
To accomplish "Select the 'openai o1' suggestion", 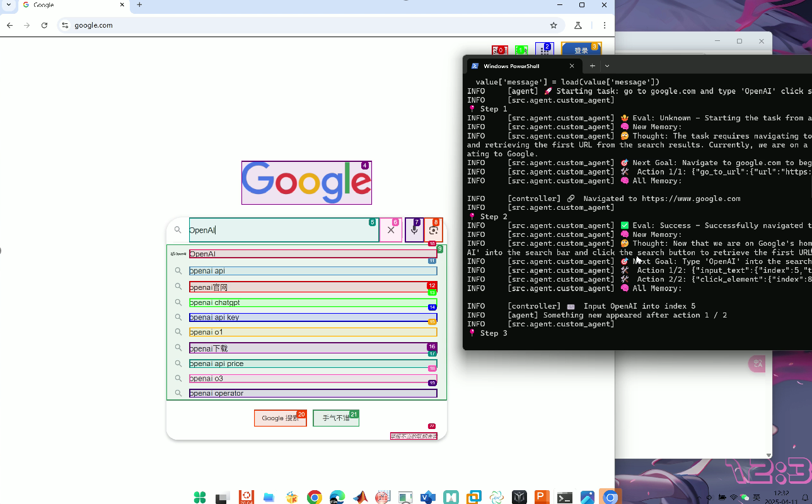I will coord(313,332).
